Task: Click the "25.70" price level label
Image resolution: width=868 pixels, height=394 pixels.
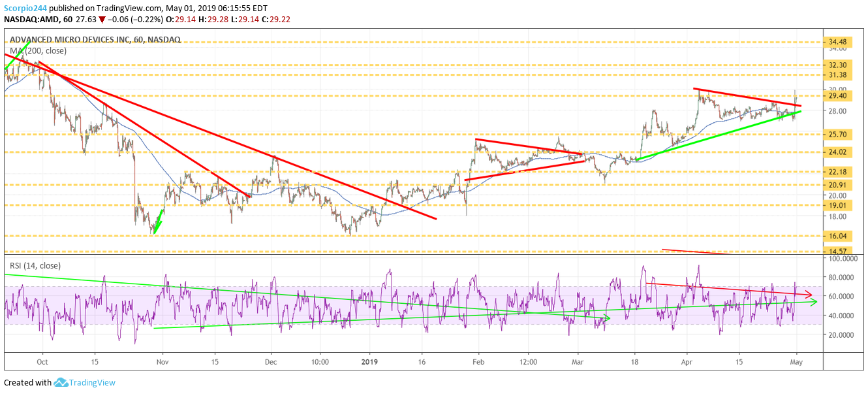Action: tap(837, 134)
